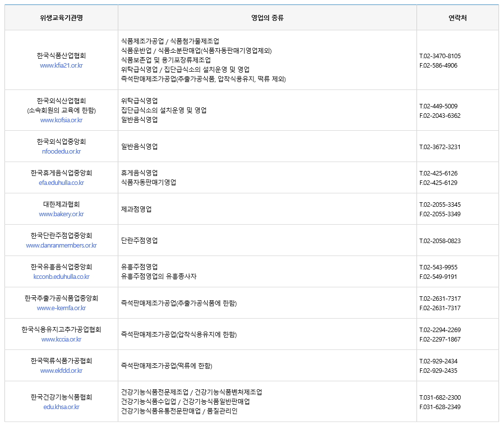Select the 한국외식산업협회 name text

pyautogui.click(x=62, y=100)
